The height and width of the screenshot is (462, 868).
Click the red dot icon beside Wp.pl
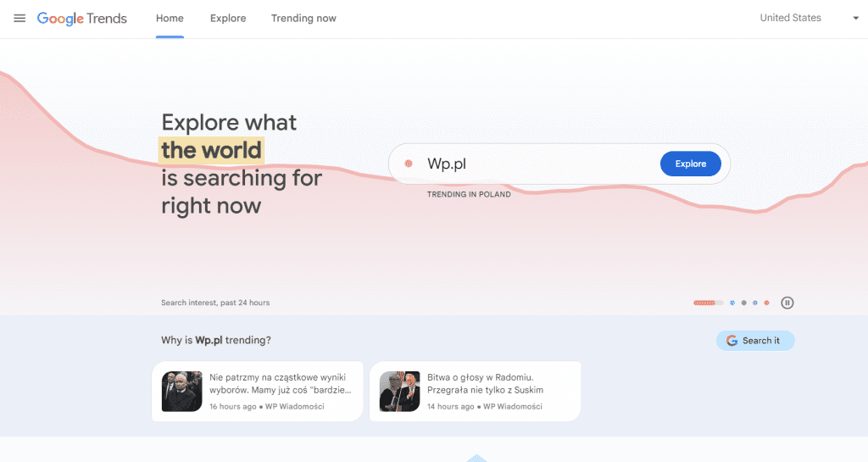tap(409, 164)
